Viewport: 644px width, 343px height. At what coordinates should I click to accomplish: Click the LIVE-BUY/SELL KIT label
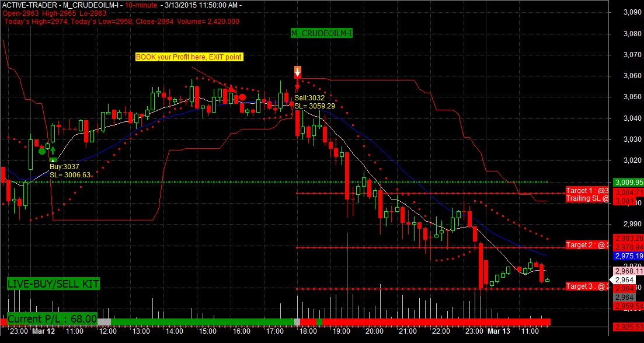click(x=53, y=283)
